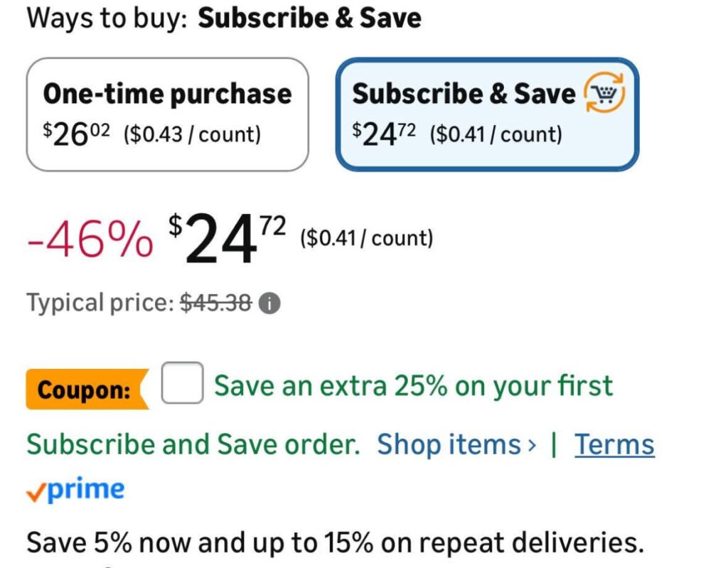The width and height of the screenshot is (728, 568).
Task: Click the crossed-out $45.38 typical price
Action: 215,304
